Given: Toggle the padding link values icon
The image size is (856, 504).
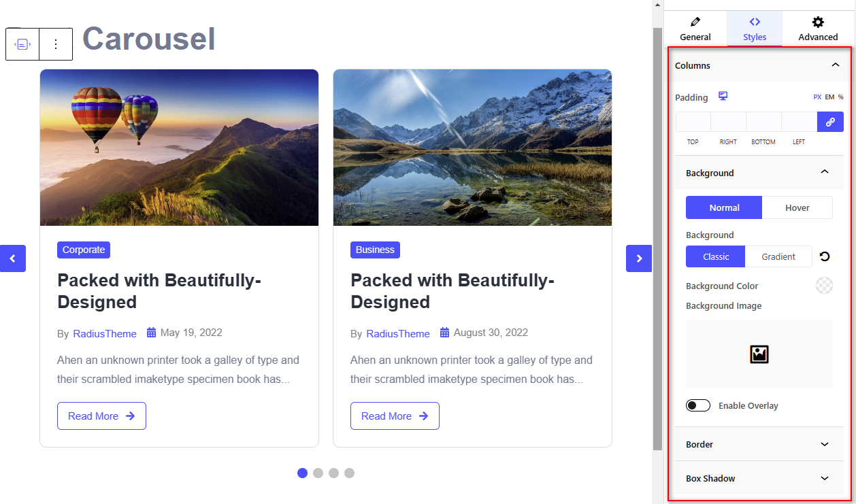Looking at the screenshot, I should click(x=830, y=122).
